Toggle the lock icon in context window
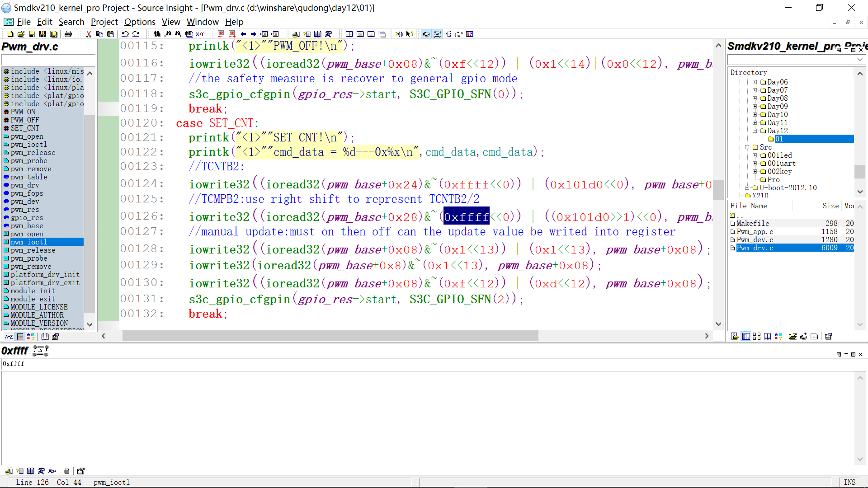 66,471
